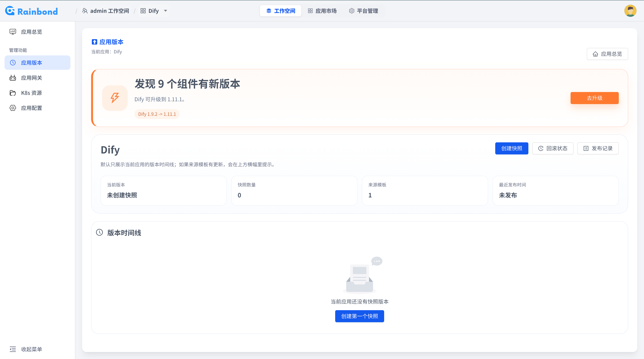Click the lightning bolt upgrade icon

click(115, 98)
